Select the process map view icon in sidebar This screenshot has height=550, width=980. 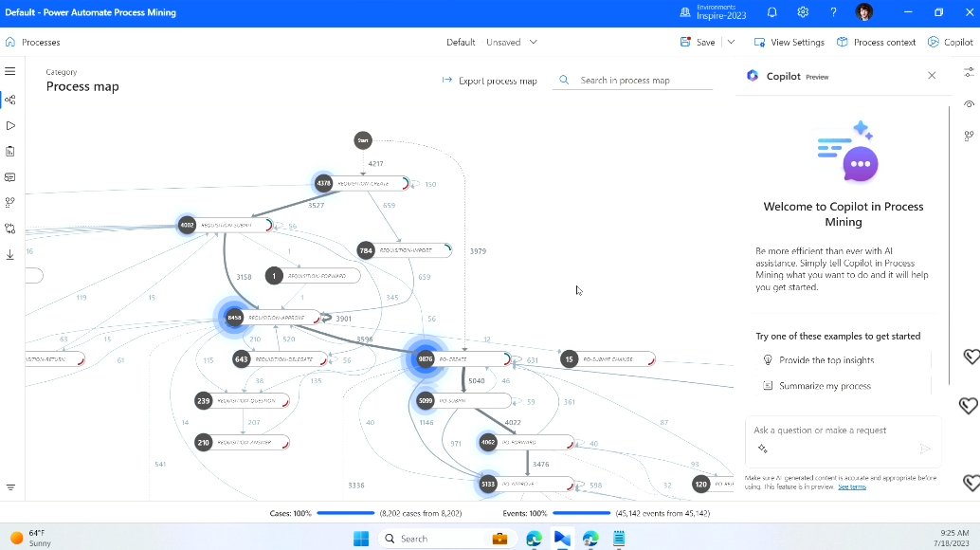pos(10,100)
